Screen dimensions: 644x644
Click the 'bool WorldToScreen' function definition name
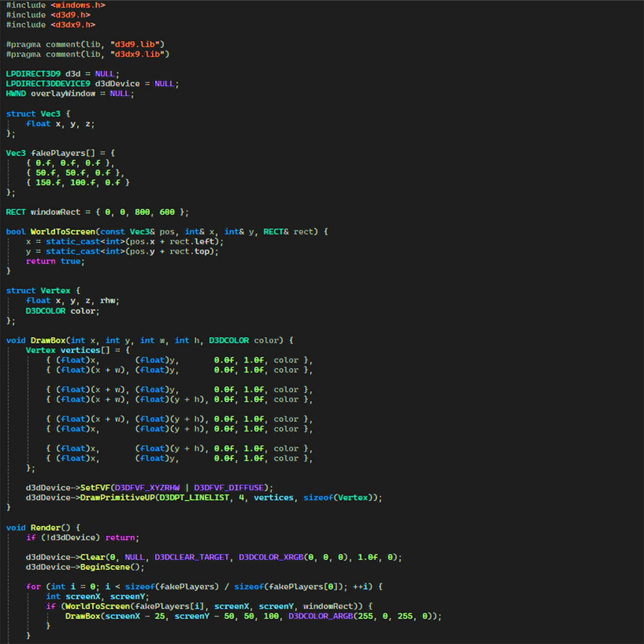click(x=63, y=232)
